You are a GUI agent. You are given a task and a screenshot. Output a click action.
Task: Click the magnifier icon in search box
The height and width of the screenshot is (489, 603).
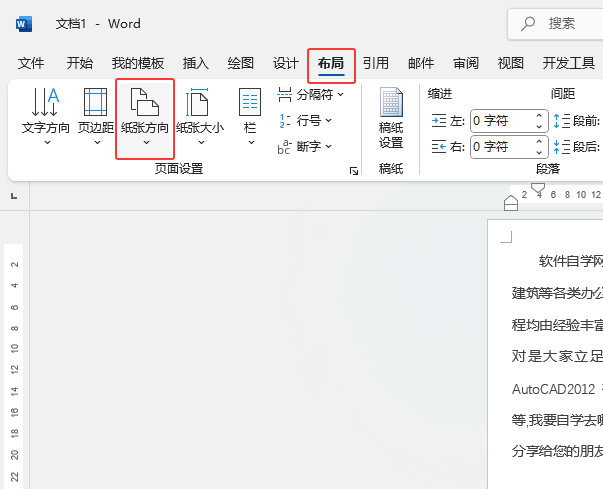[528, 23]
